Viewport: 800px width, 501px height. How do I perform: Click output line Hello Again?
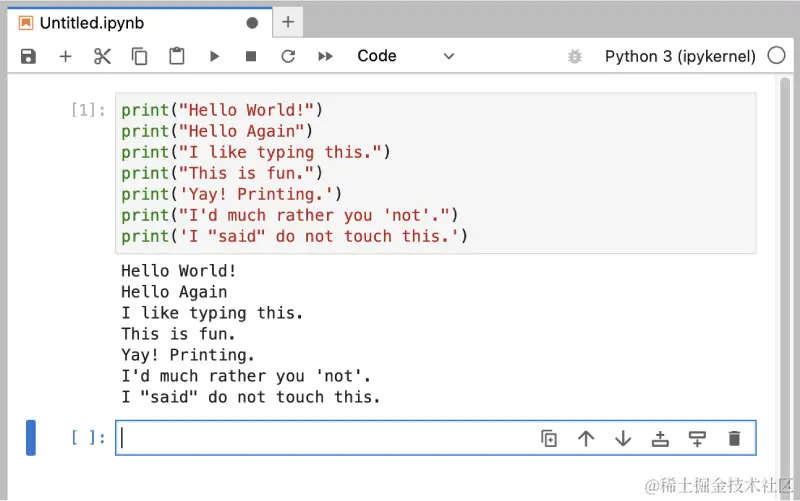(174, 292)
